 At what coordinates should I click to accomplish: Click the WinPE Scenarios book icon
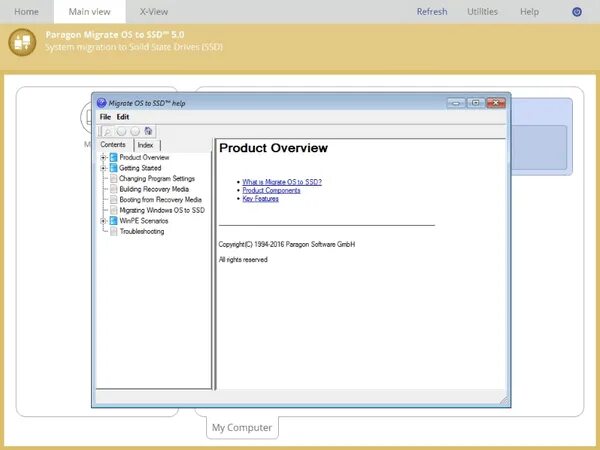pos(114,221)
